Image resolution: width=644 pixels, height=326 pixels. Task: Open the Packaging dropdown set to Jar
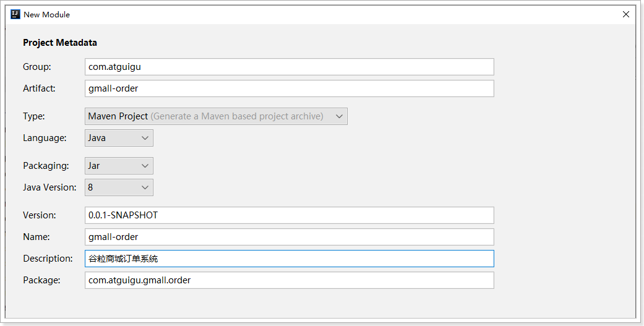119,166
